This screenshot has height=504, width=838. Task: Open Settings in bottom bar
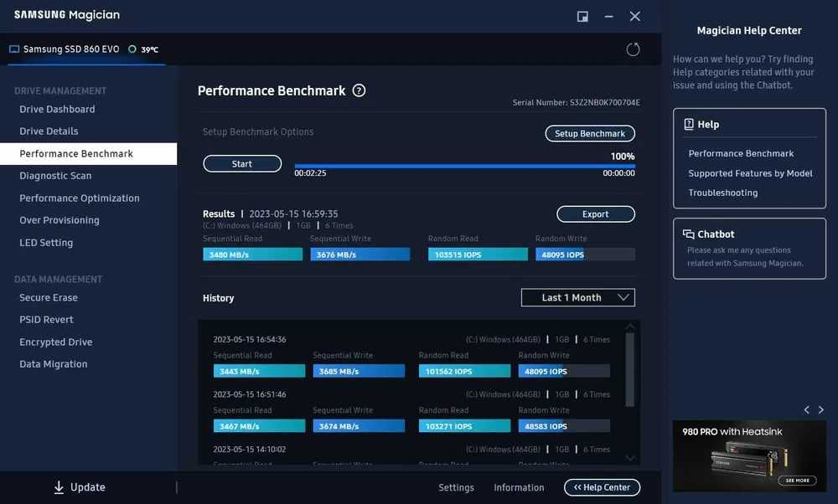(457, 487)
